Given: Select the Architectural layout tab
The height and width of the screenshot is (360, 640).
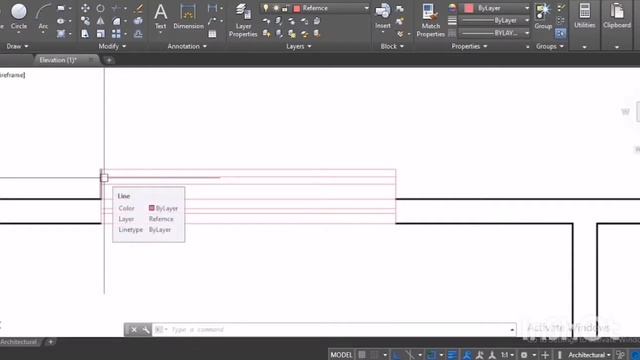Looking at the screenshot, I should (18, 342).
